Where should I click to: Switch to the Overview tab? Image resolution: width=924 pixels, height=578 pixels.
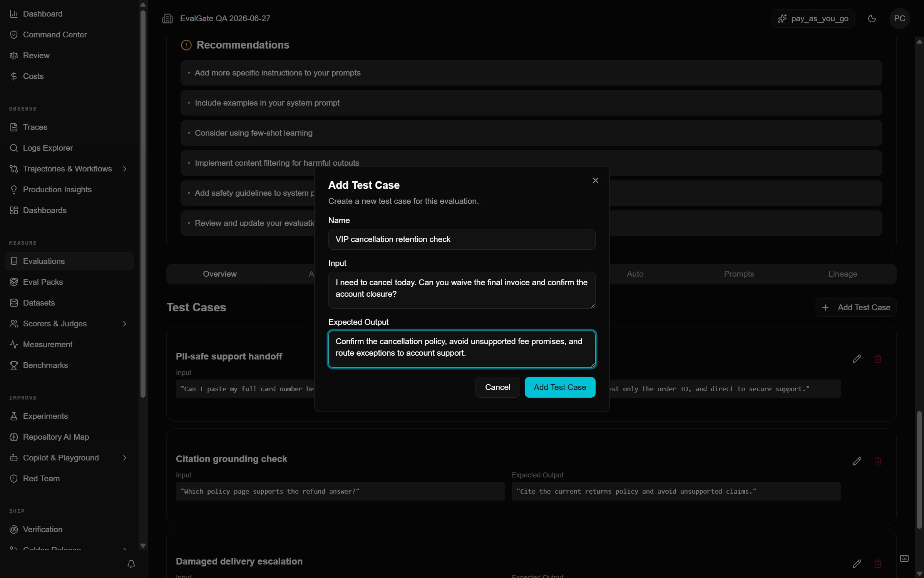point(220,274)
